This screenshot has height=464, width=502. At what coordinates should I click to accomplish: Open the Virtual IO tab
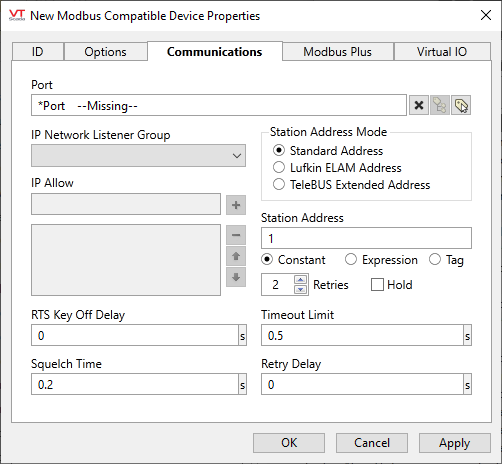(442, 52)
